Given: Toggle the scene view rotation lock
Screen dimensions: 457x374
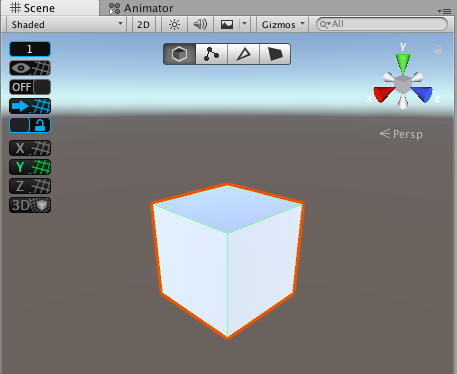Looking at the screenshot, I should tap(438, 50).
